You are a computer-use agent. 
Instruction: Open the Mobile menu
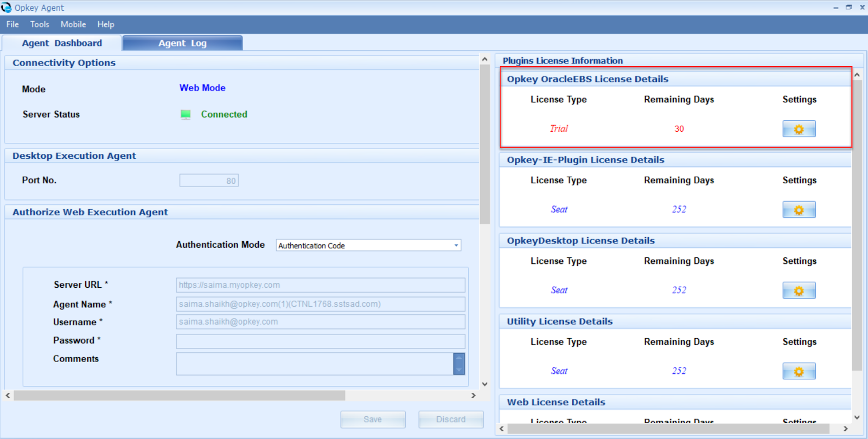pyautogui.click(x=73, y=24)
